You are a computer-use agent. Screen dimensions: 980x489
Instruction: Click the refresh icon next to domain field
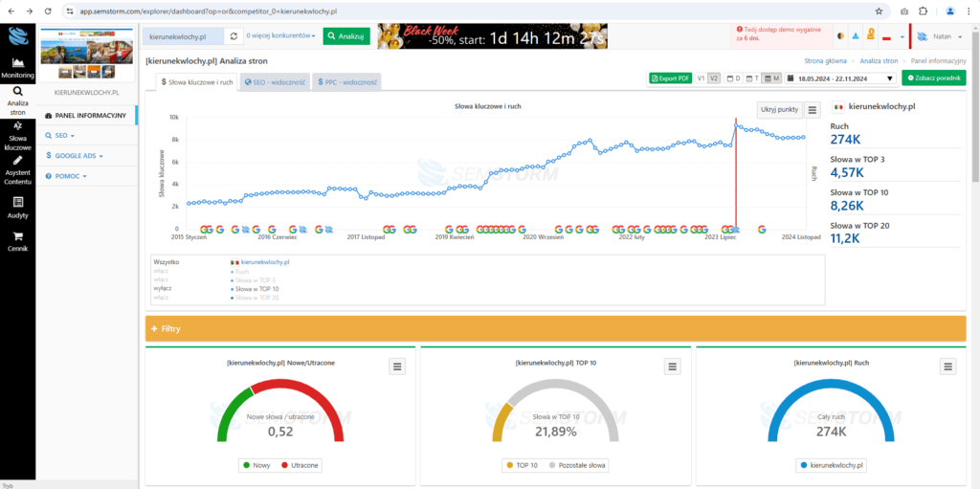234,36
